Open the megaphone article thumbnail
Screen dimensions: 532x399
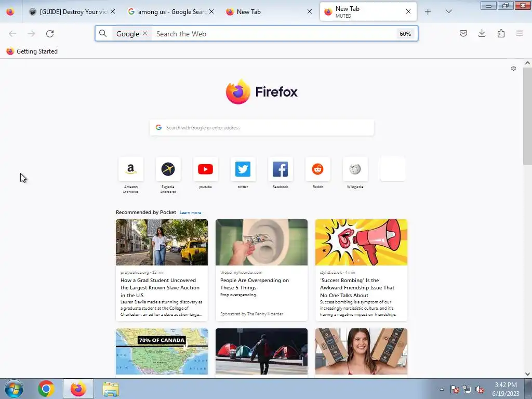(361, 242)
